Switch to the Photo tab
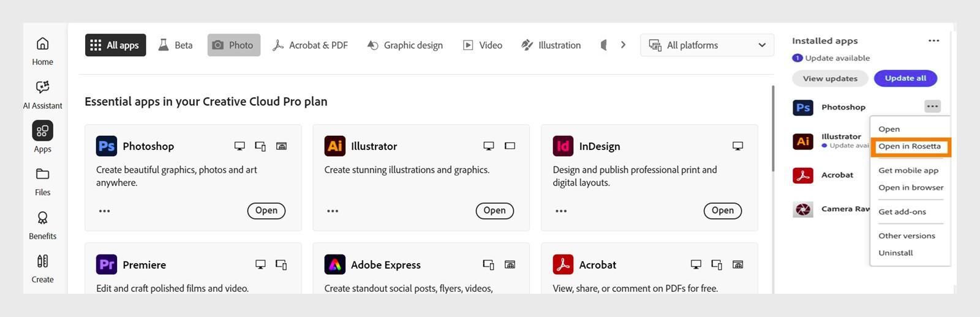Screen dimensions: 980x317 pyautogui.click(x=233, y=45)
